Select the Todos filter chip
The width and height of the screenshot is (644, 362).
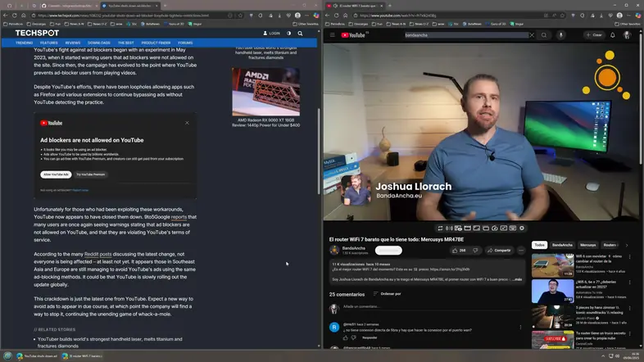(539, 245)
